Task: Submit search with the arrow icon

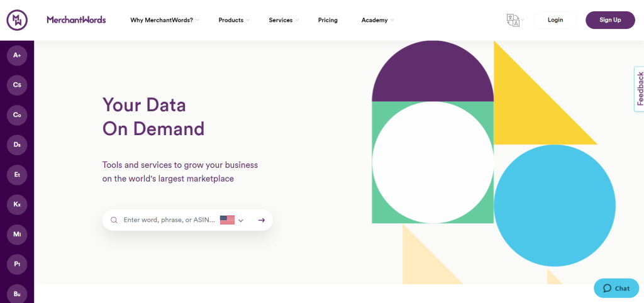Action: click(x=261, y=220)
